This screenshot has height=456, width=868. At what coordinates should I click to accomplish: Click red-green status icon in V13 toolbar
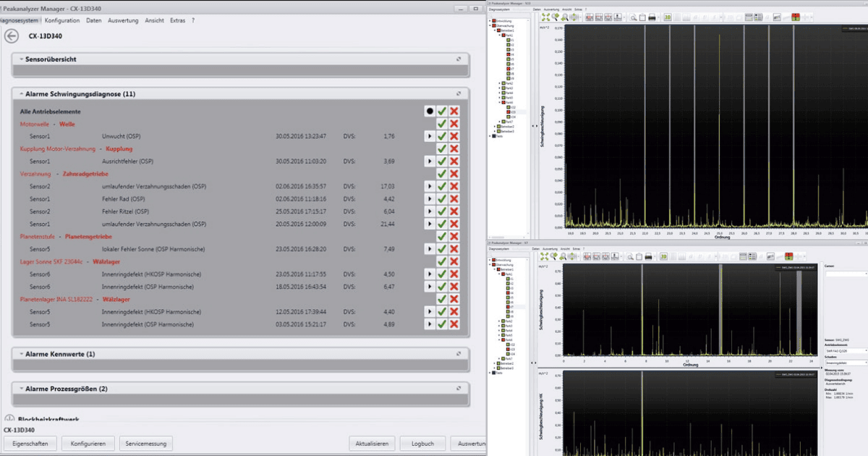[796, 17]
